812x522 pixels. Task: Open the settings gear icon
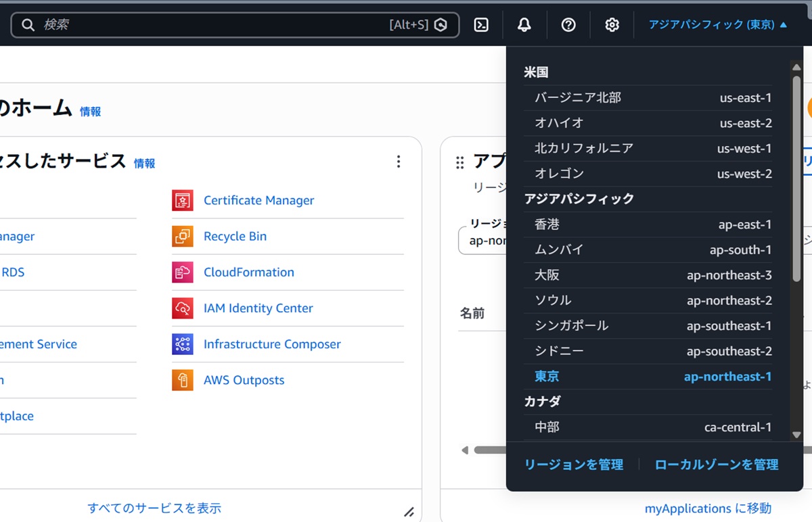[x=612, y=25]
